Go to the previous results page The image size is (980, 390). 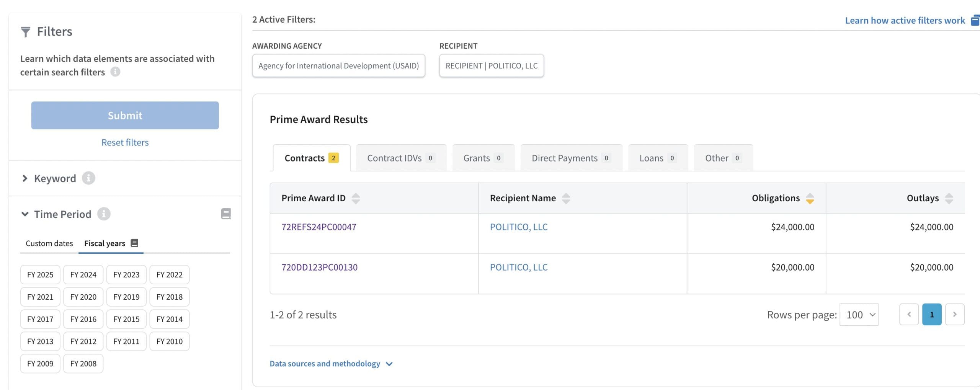click(x=909, y=315)
